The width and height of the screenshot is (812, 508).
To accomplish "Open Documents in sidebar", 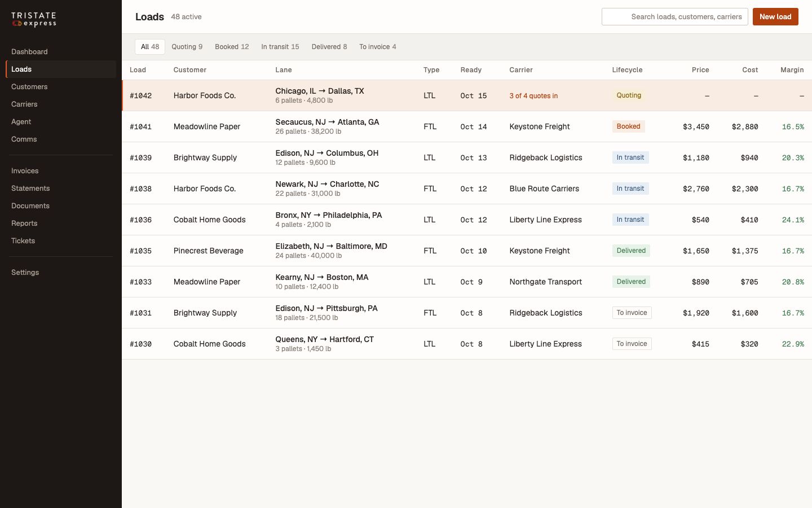I will tap(61, 205).
